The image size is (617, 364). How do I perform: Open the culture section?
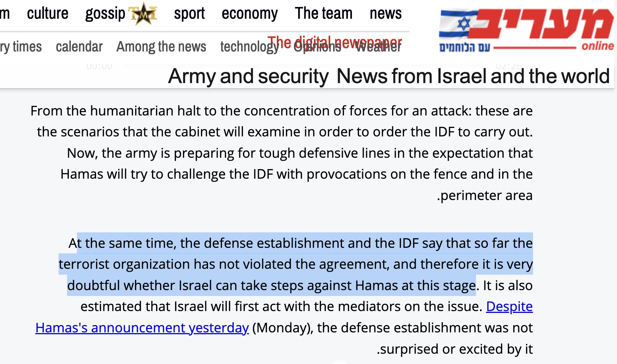point(47,14)
